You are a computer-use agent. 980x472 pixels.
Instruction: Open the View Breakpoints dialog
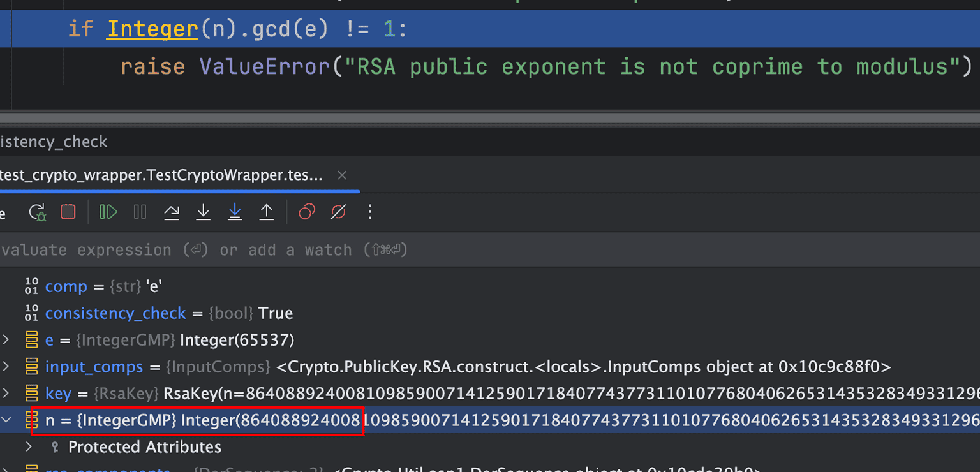pos(307,212)
